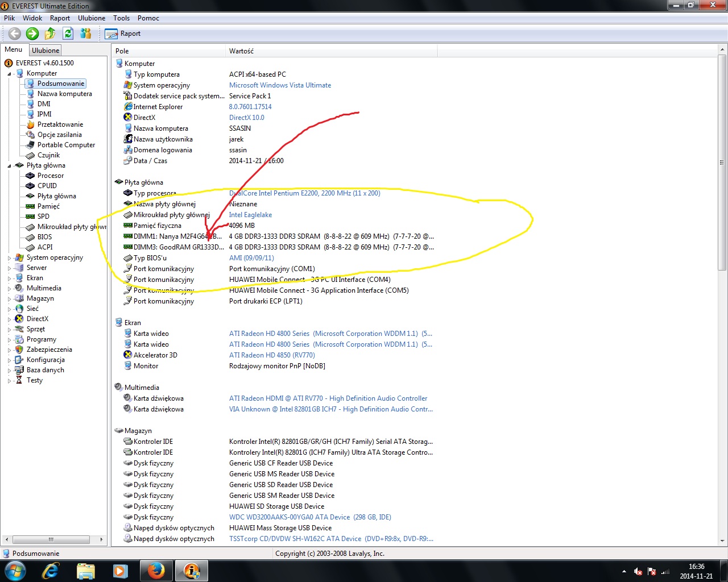Expand the Ekran tree node
The width and height of the screenshot is (728, 582).
(x=9, y=278)
